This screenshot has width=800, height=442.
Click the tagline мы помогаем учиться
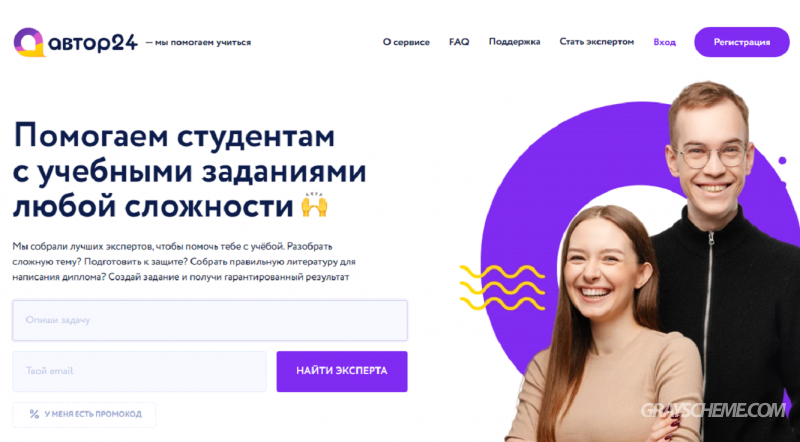point(198,42)
